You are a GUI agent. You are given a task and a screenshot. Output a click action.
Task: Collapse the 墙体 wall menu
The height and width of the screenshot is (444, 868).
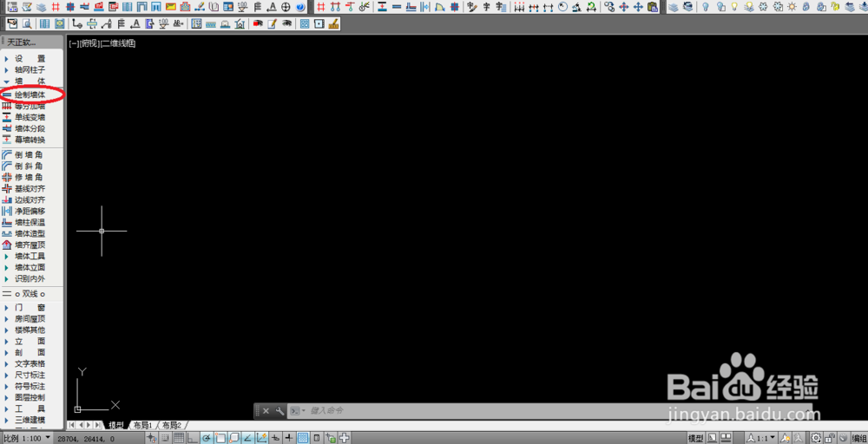point(30,81)
